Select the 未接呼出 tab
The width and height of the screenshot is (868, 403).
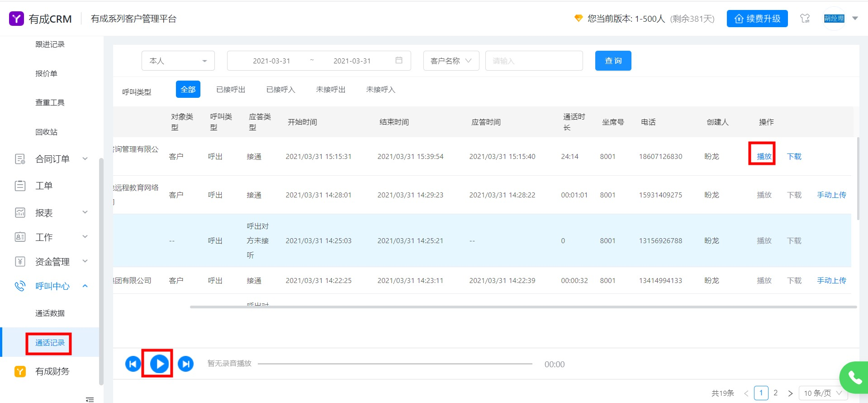(x=331, y=90)
